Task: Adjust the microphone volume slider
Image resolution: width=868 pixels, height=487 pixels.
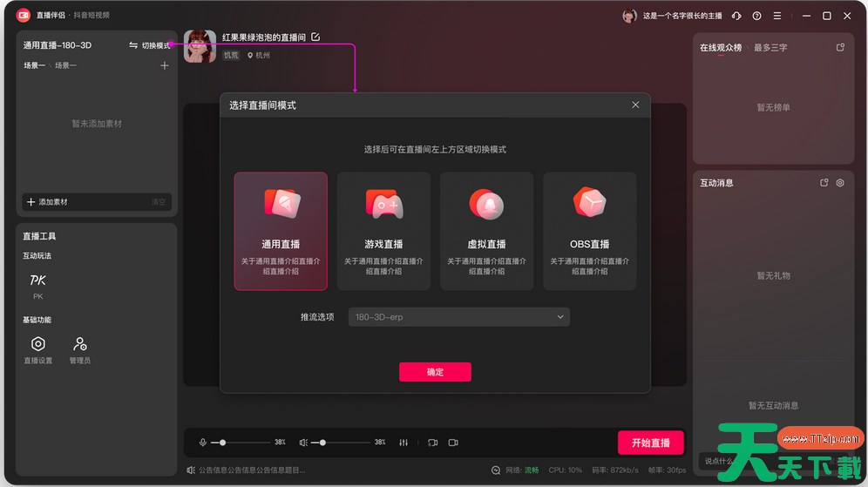Action: (x=223, y=443)
